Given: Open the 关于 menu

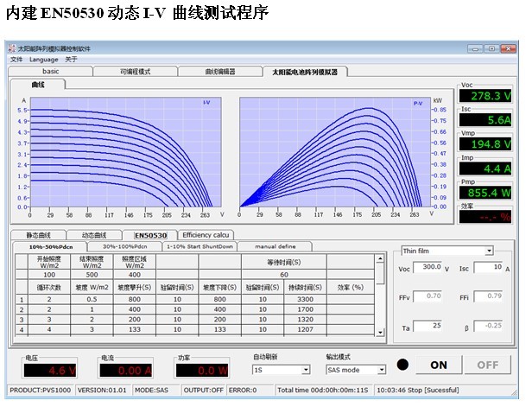Looking at the screenshot, I should 71,60.
